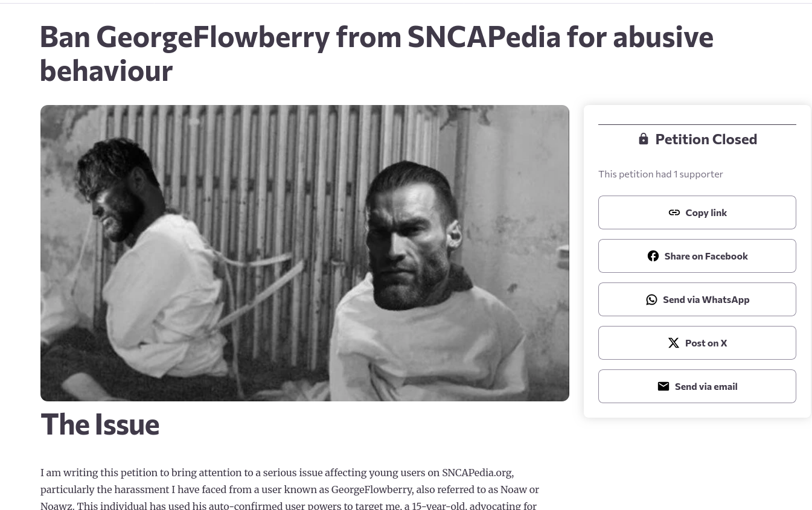Click the word 'GeorgeFlowberry' in the paragraph
812x510 pixels.
[372, 489]
